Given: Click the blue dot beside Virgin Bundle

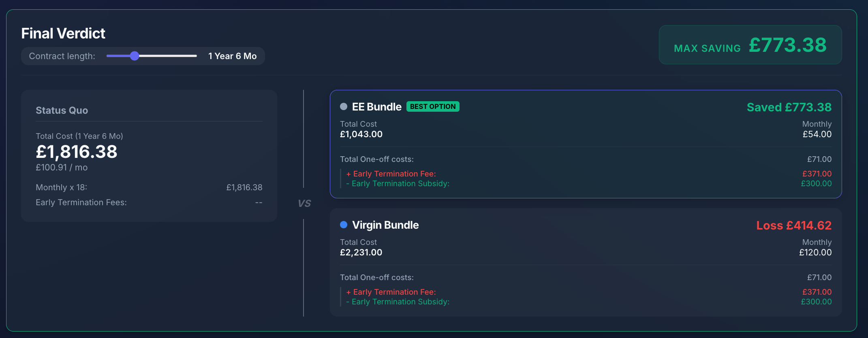Looking at the screenshot, I should [344, 225].
